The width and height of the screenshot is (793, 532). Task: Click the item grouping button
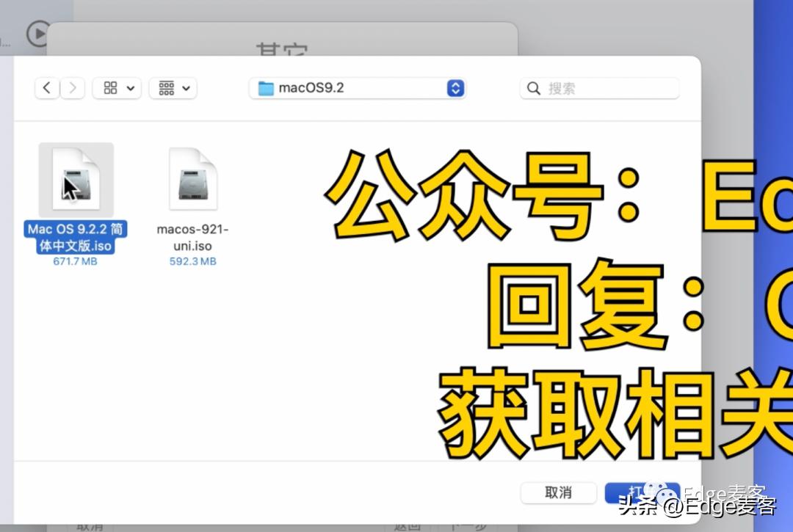(165, 87)
